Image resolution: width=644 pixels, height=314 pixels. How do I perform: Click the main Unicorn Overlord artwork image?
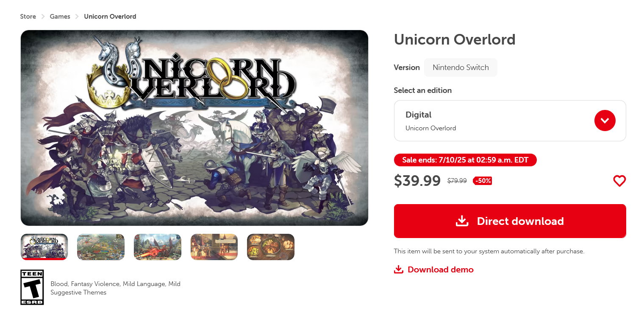[194, 128]
